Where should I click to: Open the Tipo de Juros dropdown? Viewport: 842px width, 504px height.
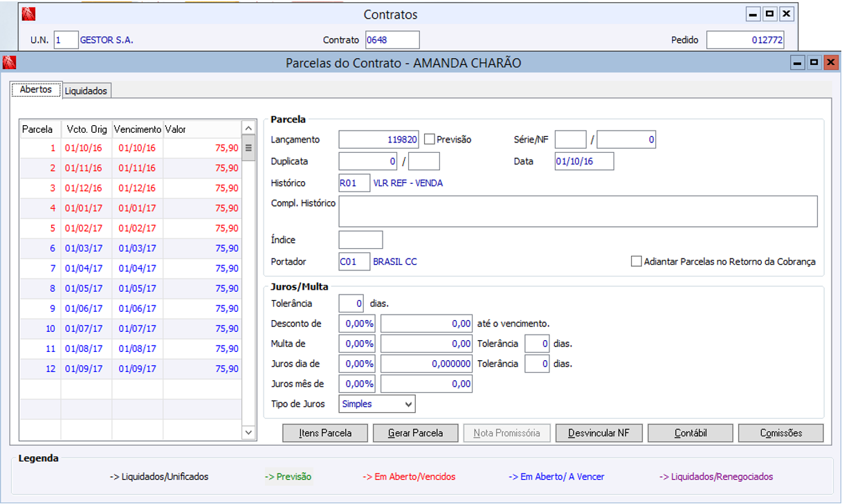pos(408,404)
